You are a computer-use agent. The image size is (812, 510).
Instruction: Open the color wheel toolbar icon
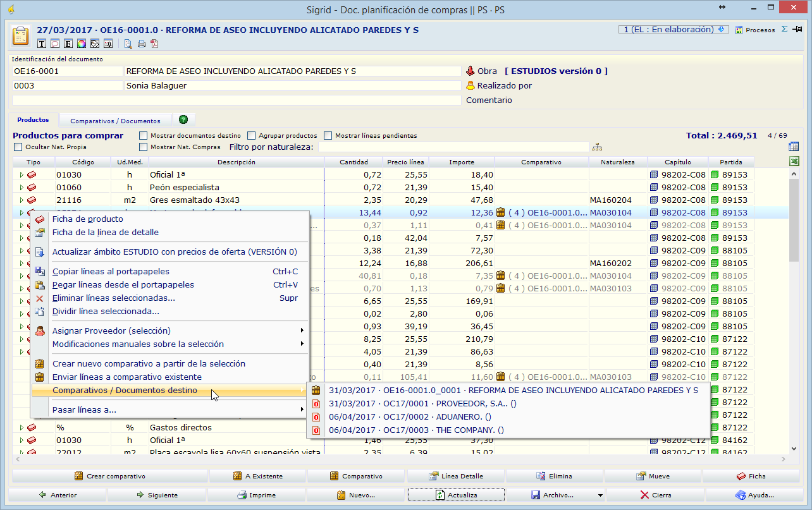tap(82, 44)
